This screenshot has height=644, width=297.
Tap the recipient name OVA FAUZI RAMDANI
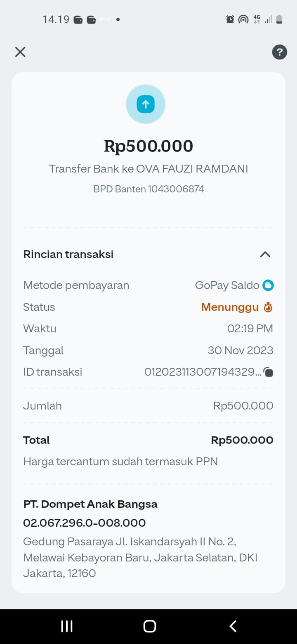click(x=192, y=169)
